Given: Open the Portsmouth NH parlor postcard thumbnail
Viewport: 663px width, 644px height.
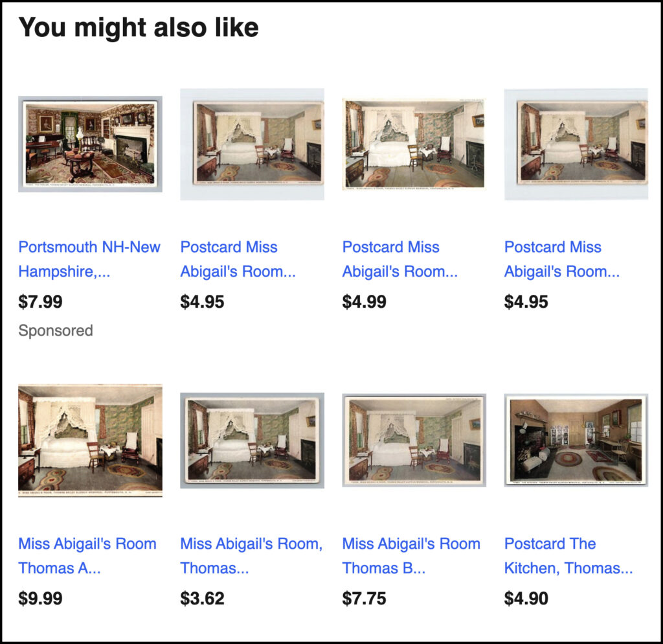Looking at the screenshot, I should click(90, 144).
